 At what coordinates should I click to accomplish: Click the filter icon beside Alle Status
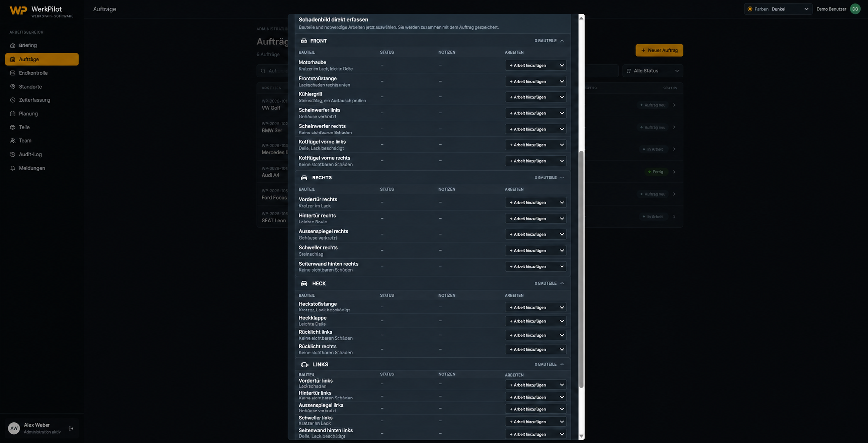point(628,71)
